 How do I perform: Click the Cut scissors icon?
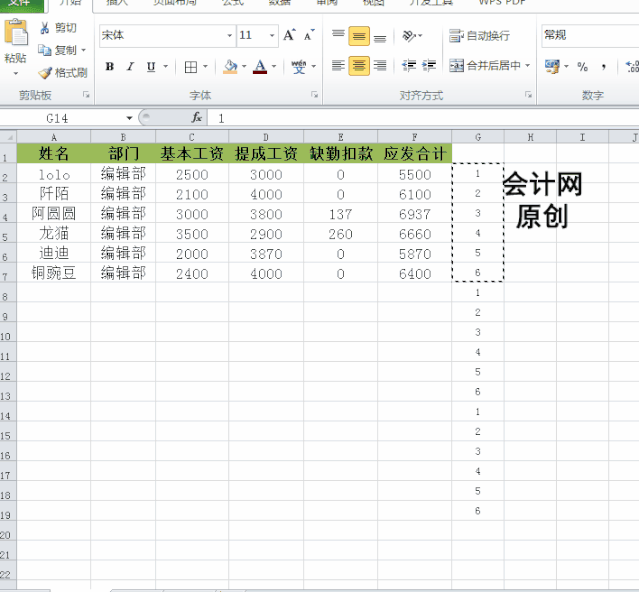44,28
